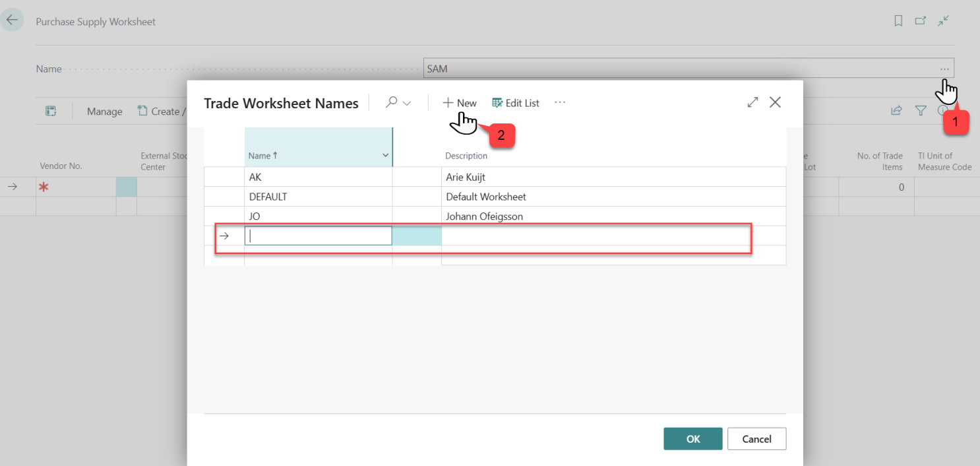980x466 pixels.
Task: Select Edit List in the toolbar
Action: click(516, 103)
